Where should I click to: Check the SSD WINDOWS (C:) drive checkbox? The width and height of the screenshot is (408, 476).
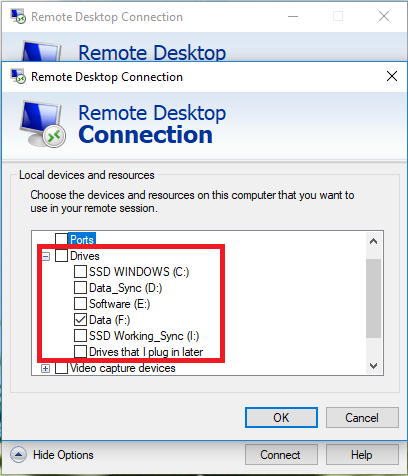click(x=80, y=272)
